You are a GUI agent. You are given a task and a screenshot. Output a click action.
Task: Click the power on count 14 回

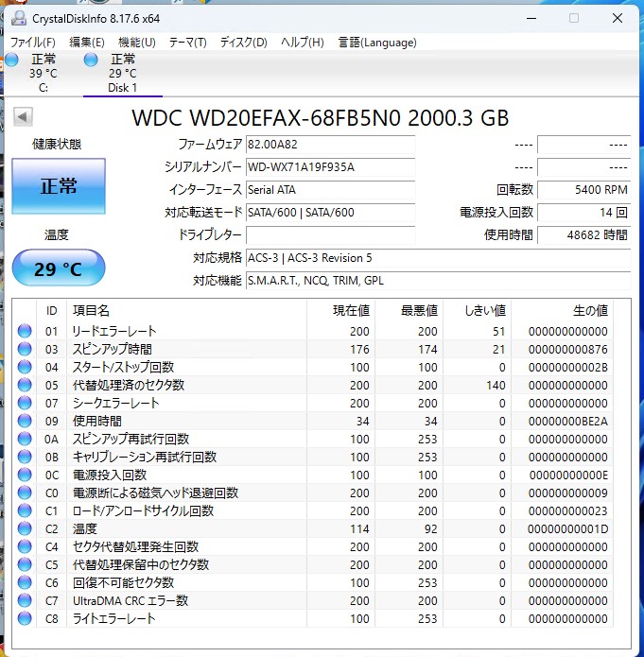[x=583, y=213]
